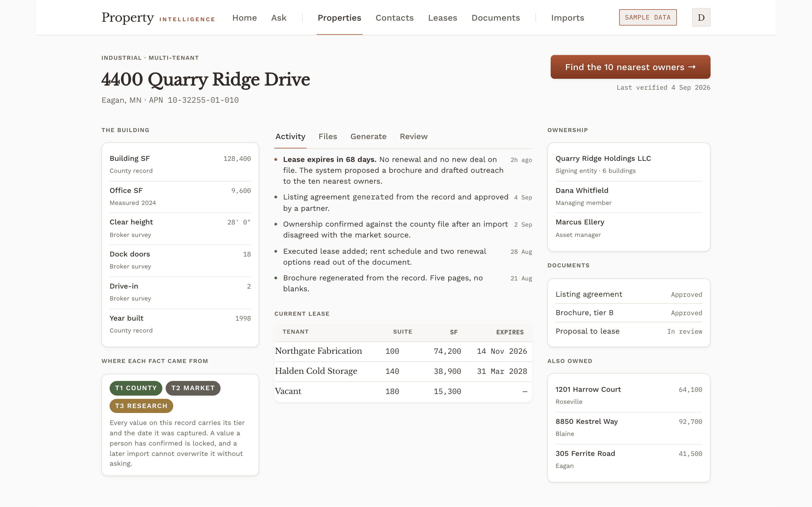Click the APN 10-32255-01-010 text

pos(194,100)
